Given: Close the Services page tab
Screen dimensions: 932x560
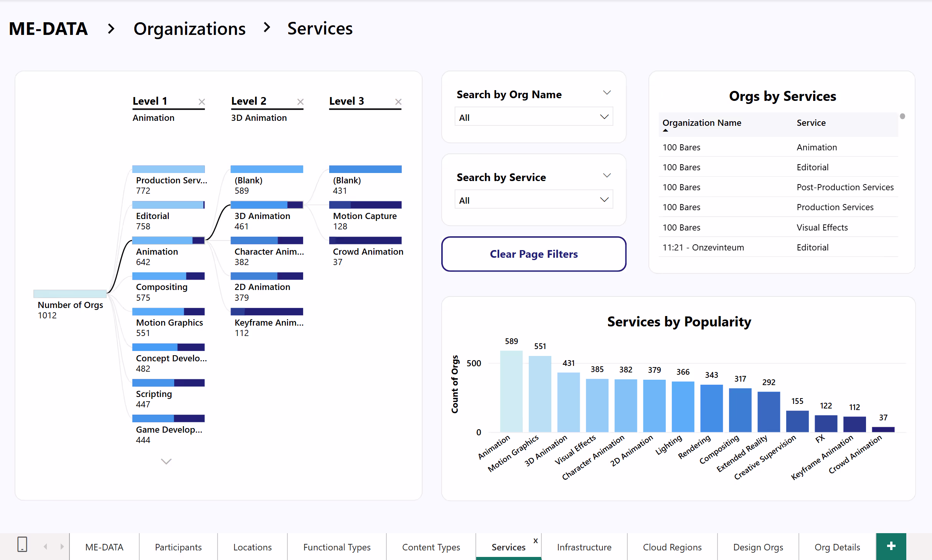Looking at the screenshot, I should click(535, 540).
